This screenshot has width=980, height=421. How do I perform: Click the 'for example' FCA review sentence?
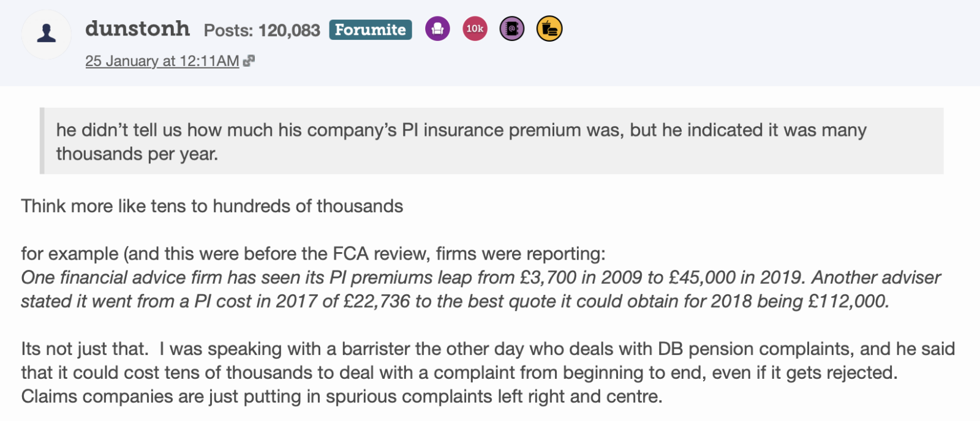(312, 253)
